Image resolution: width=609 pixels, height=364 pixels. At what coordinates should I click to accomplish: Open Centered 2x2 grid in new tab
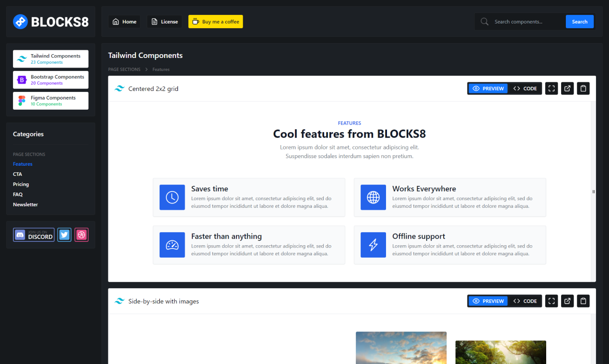[x=567, y=88]
